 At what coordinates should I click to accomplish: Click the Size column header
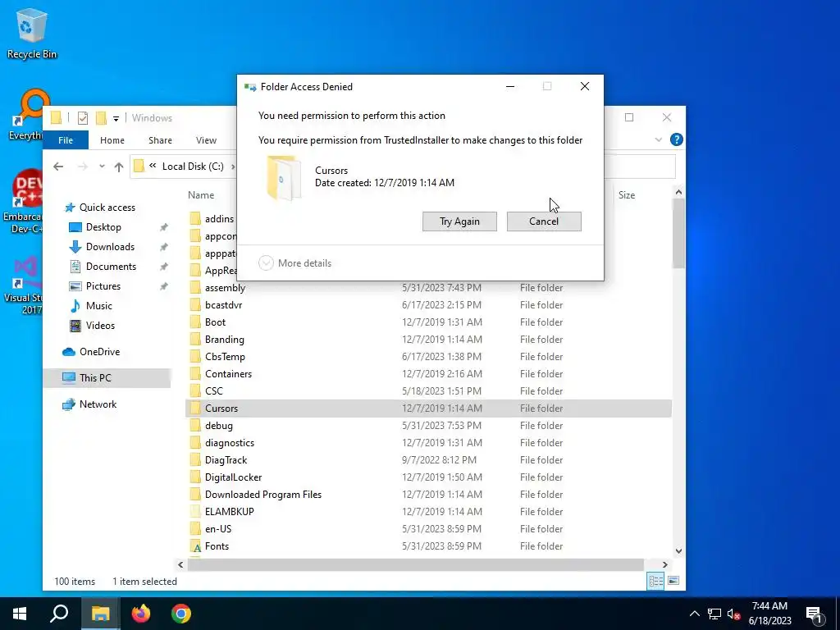coord(627,195)
